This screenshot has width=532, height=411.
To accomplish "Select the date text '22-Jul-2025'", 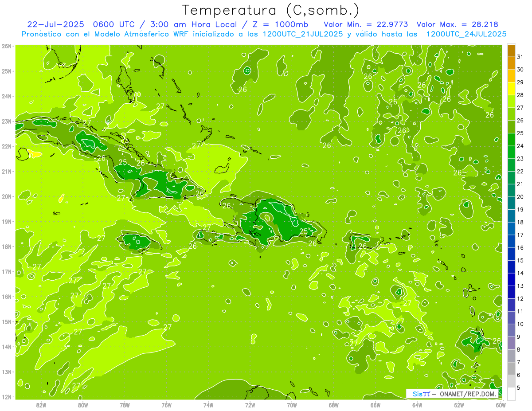I will [55, 24].
